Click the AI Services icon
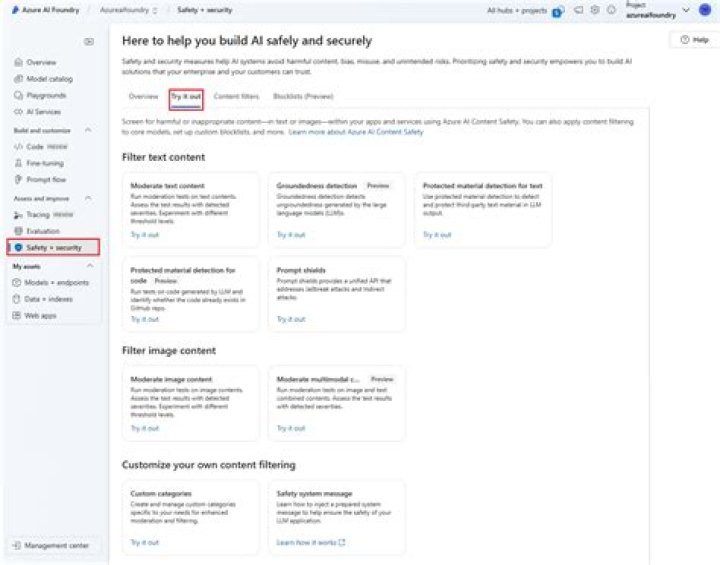Image resolution: width=720 pixels, height=565 pixels. 18,112
